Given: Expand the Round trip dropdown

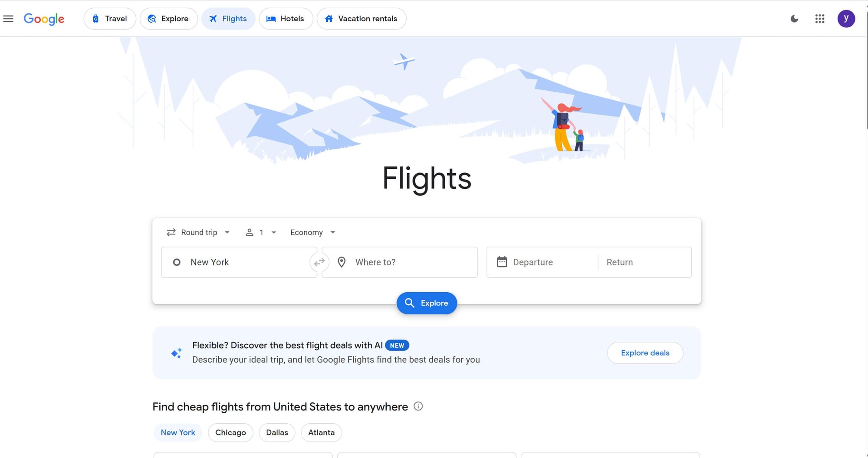Looking at the screenshot, I should (x=198, y=232).
